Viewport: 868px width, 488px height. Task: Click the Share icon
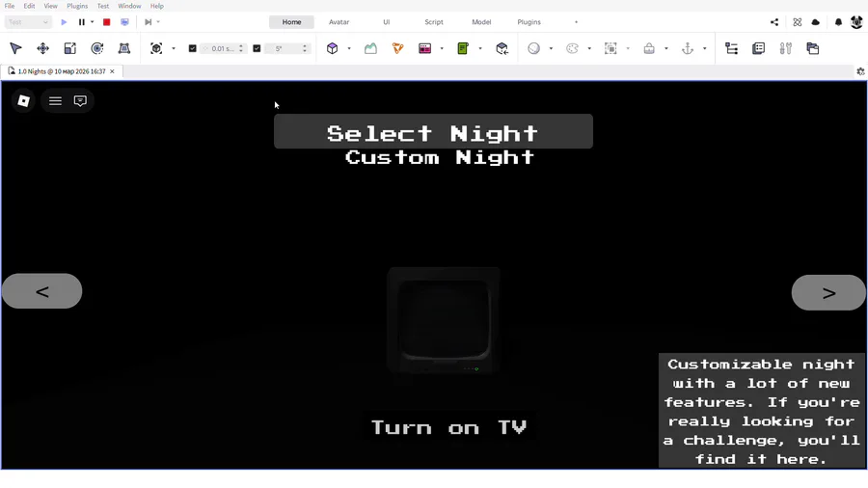coord(774,22)
